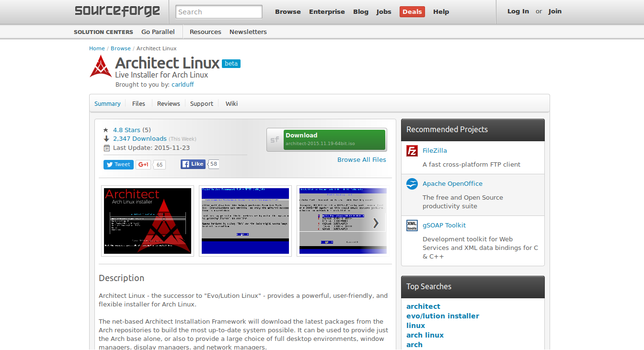Screen dimensions: 644x350
Task: Switch to the Wiki tab
Action: point(231,103)
